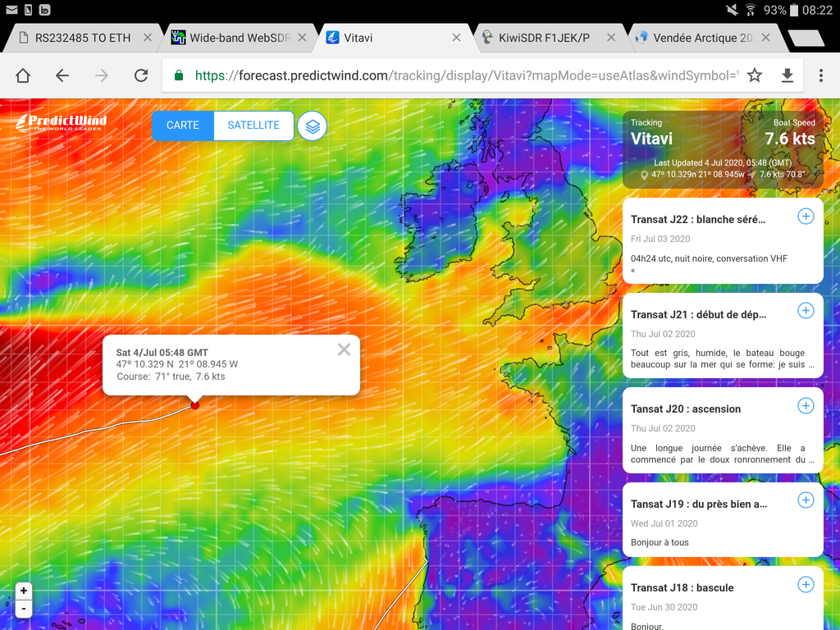Open the Transat J22 : blanche séré... title
The image size is (840, 630).
click(x=698, y=220)
